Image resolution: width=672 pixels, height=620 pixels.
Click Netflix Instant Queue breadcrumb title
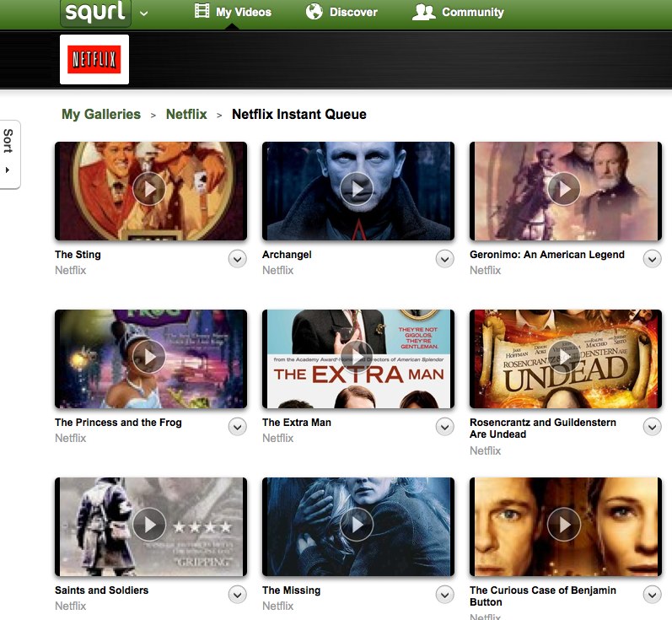click(299, 114)
